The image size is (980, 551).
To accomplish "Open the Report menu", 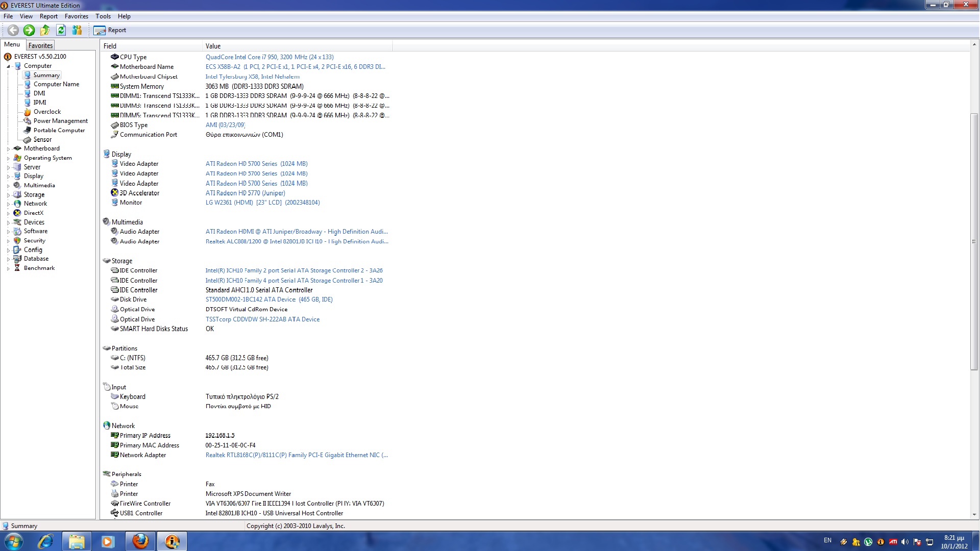I will [x=48, y=16].
